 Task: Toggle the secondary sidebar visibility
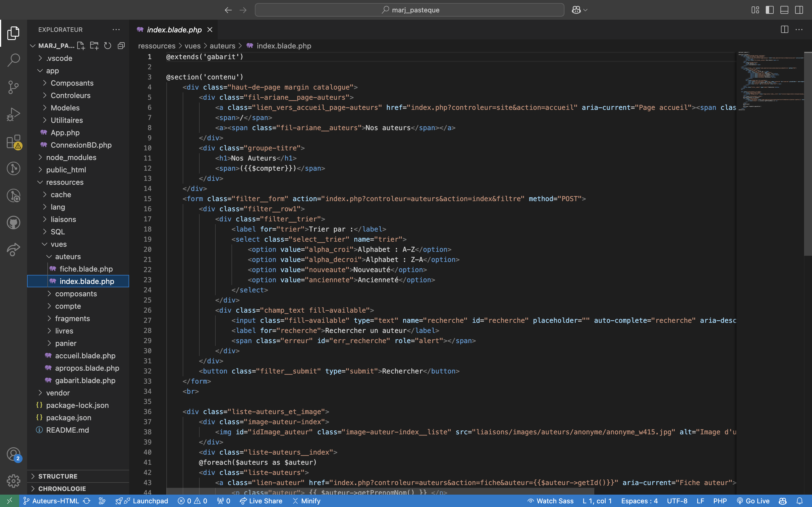click(x=799, y=10)
